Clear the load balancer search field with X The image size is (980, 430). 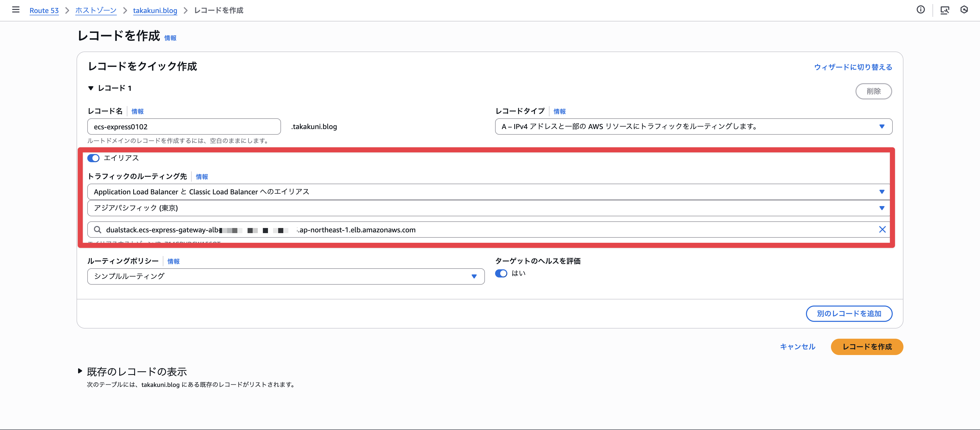(x=882, y=230)
